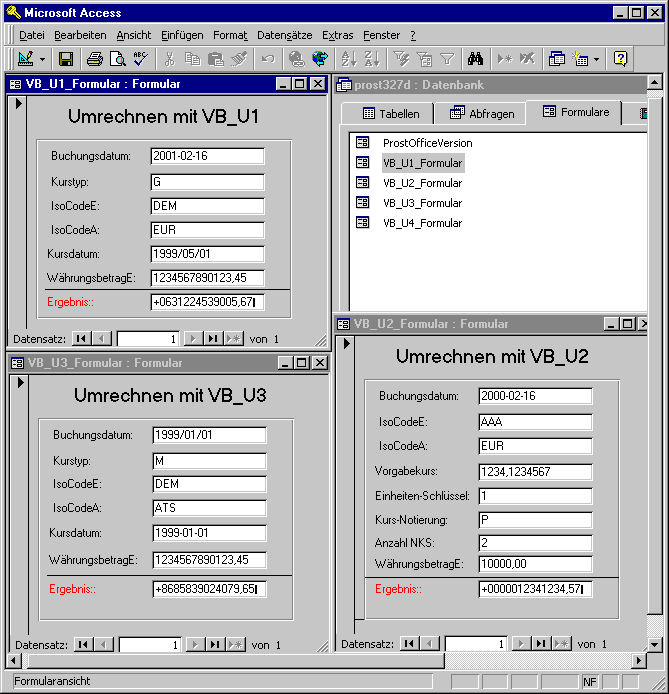Screen dimensions: 669x694
Task: Switch to the Tabellen tab
Action: [387, 114]
